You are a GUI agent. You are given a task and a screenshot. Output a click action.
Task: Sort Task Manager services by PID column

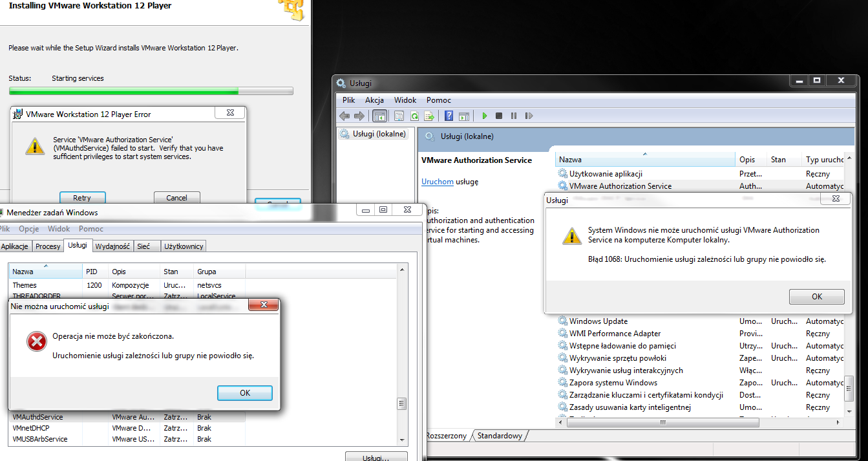(95, 272)
